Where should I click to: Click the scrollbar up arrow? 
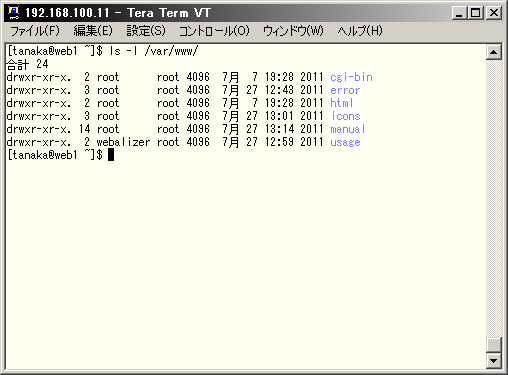point(494,52)
